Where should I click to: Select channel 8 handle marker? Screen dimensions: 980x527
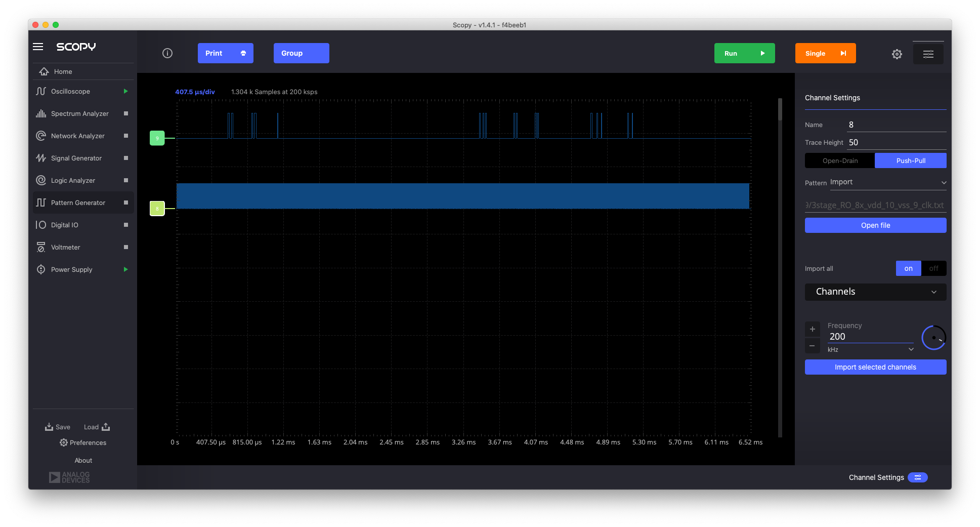point(157,209)
